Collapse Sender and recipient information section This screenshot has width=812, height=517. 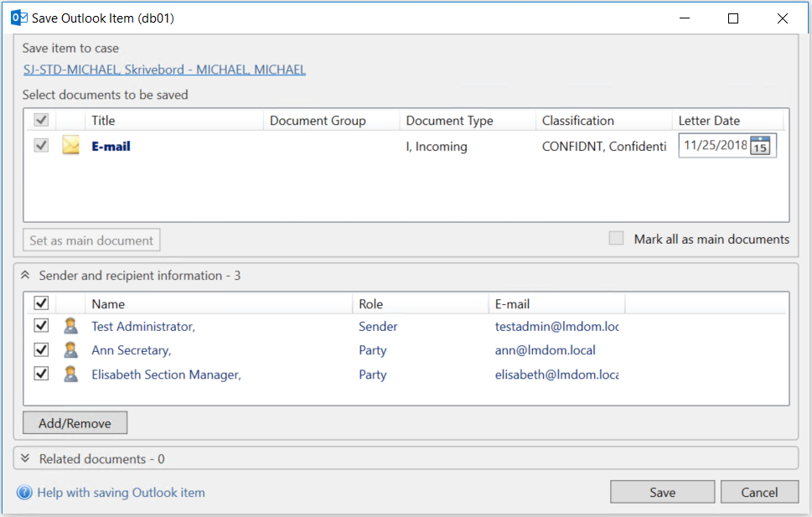(x=25, y=276)
